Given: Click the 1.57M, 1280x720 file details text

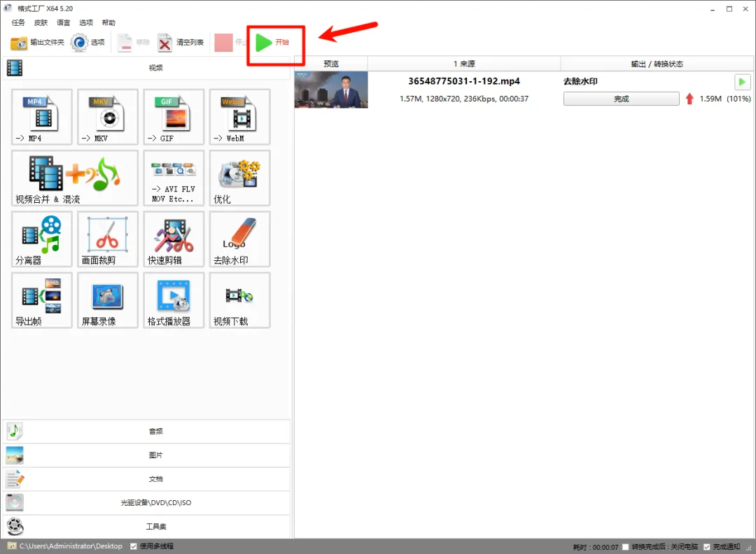Looking at the screenshot, I should point(464,99).
